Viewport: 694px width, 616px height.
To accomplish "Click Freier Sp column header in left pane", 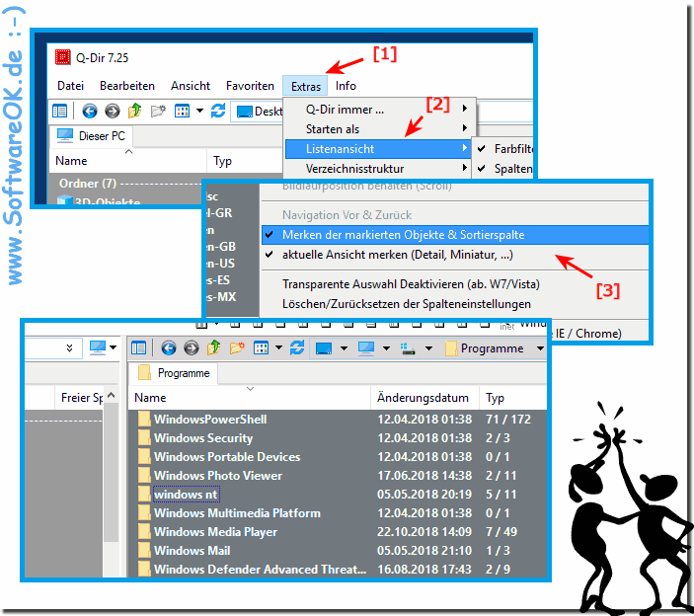I will 80,398.
